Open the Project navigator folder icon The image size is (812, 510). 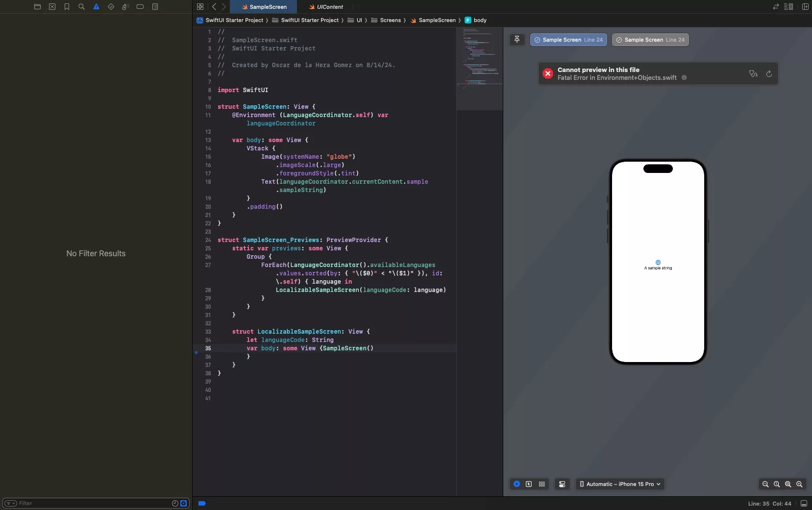(x=37, y=7)
